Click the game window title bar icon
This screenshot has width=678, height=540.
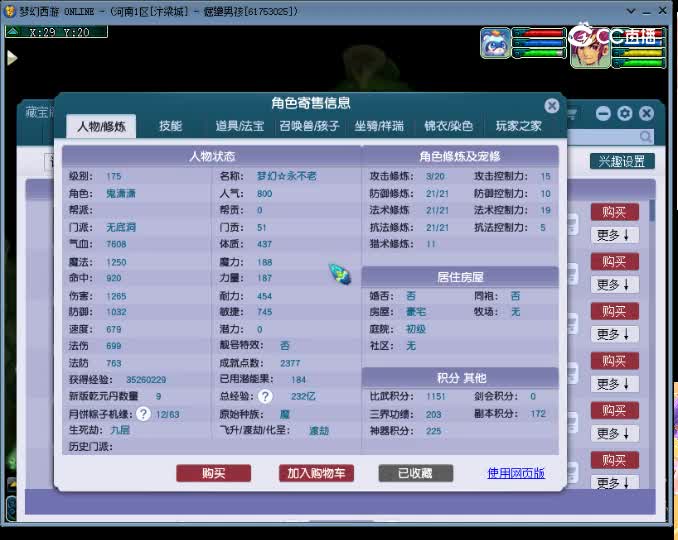tap(9, 11)
